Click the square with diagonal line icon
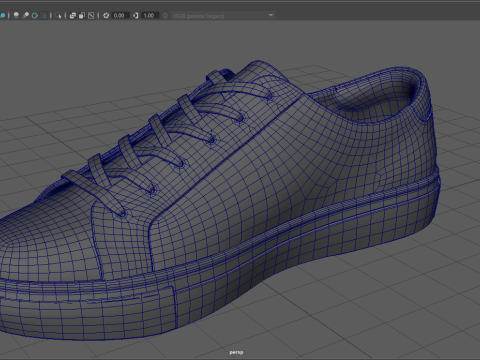The image size is (480, 360). (91, 15)
